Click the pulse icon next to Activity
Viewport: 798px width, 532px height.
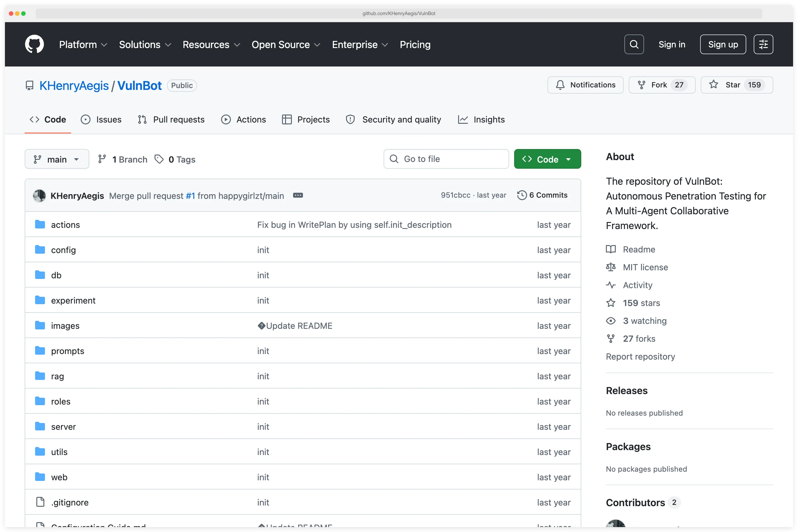pyautogui.click(x=611, y=285)
